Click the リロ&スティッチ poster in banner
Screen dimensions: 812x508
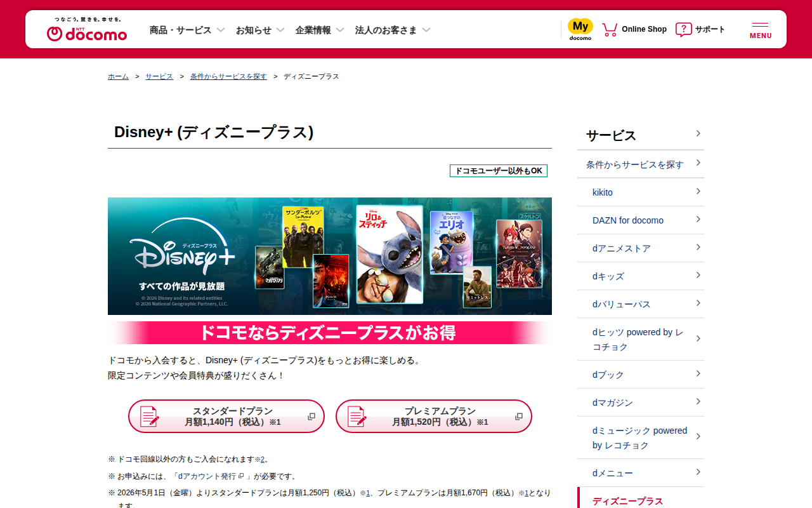click(x=389, y=254)
